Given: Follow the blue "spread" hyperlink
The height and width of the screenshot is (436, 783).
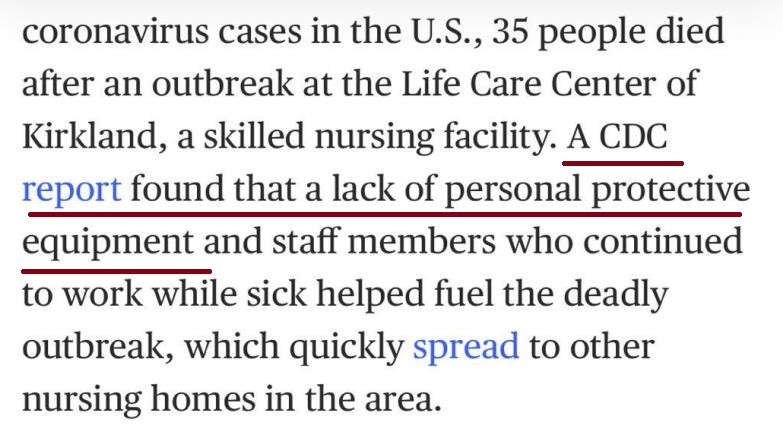Looking at the screenshot, I should coord(466,347).
